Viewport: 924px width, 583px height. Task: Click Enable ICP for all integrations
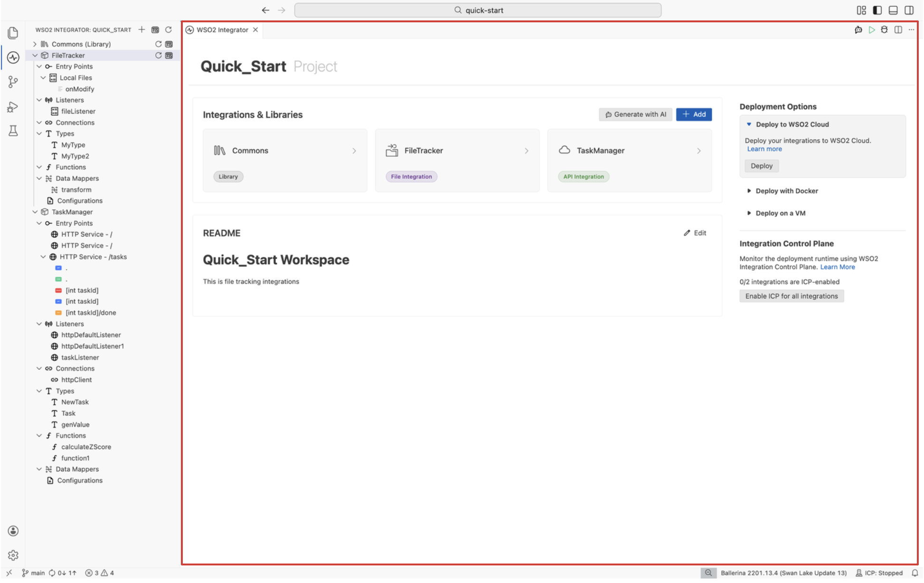[792, 296]
